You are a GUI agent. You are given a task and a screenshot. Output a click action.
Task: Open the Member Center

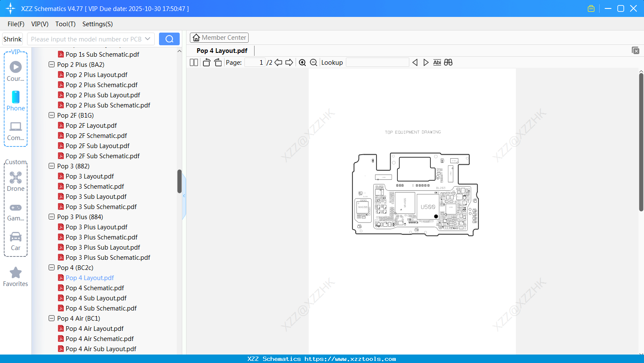219,37
